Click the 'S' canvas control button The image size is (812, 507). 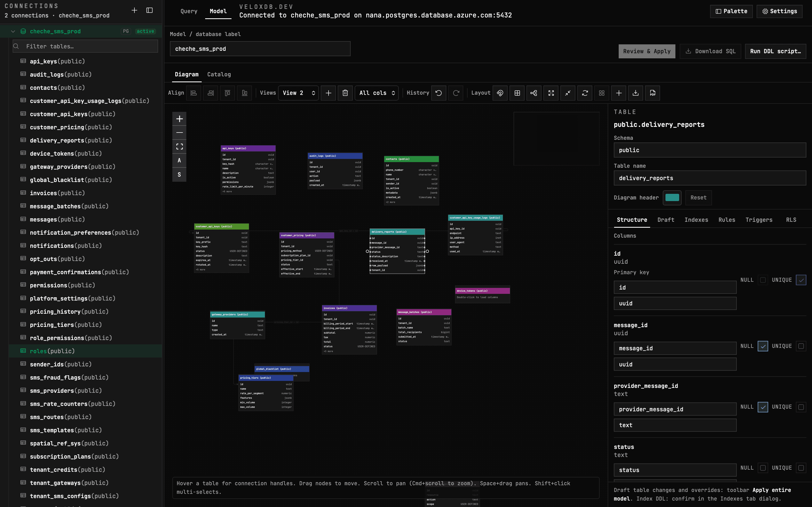coord(179,174)
